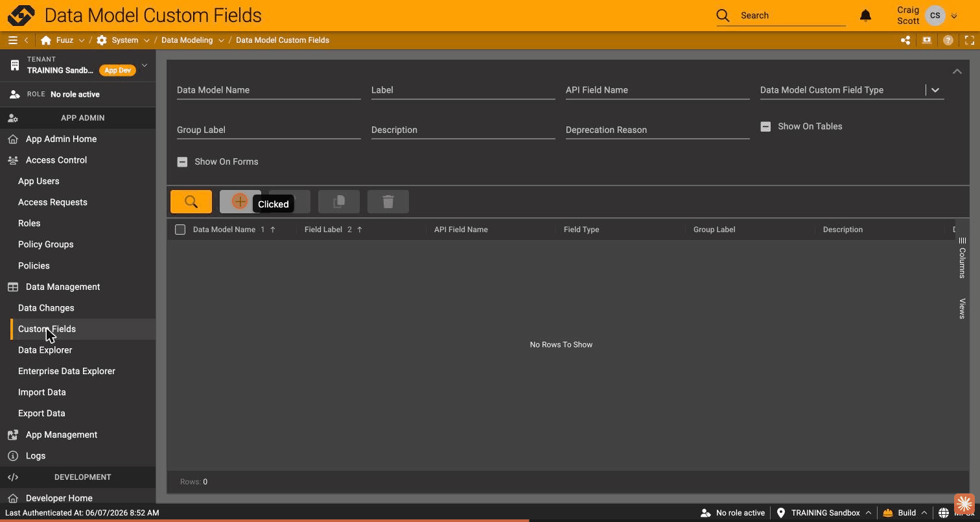Click the CS user avatar
The image size is (980, 522).
935,16
